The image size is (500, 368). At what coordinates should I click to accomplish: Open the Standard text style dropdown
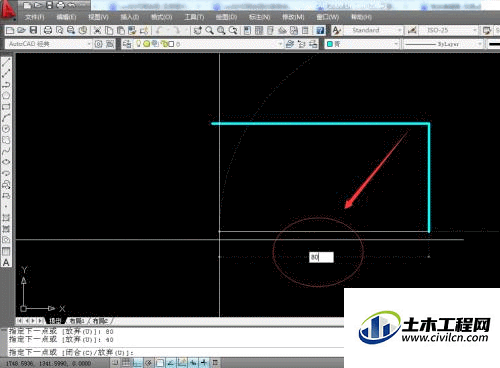click(373, 30)
